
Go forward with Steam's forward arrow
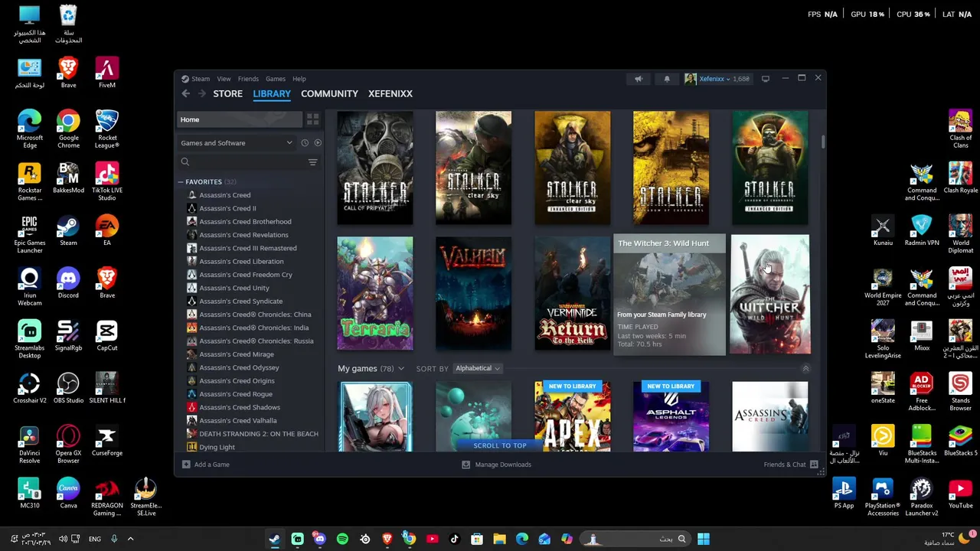[202, 93]
